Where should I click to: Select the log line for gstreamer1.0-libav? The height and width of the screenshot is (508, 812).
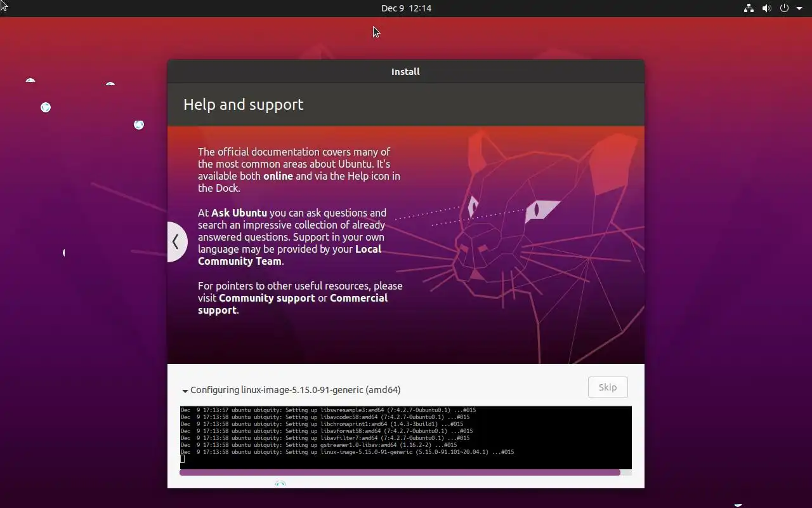(x=318, y=445)
